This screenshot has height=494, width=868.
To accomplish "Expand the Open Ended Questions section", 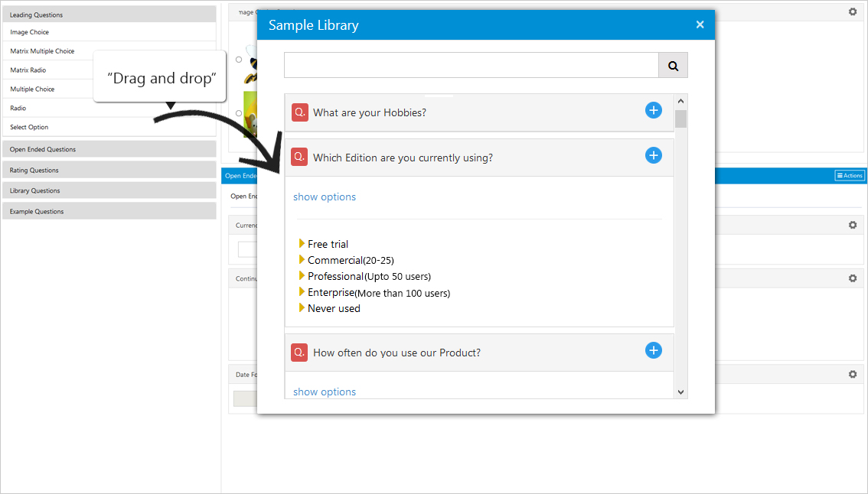I will (x=109, y=149).
